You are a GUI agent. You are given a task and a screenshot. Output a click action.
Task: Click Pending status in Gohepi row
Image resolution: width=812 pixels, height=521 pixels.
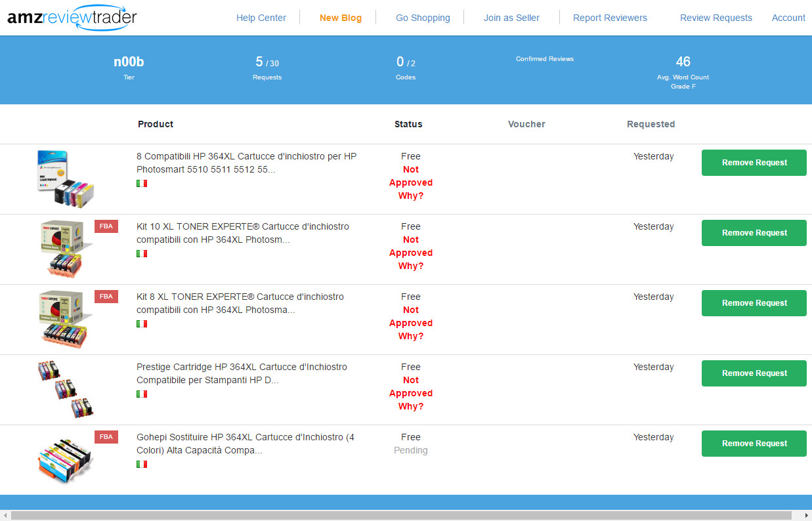tap(411, 450)
